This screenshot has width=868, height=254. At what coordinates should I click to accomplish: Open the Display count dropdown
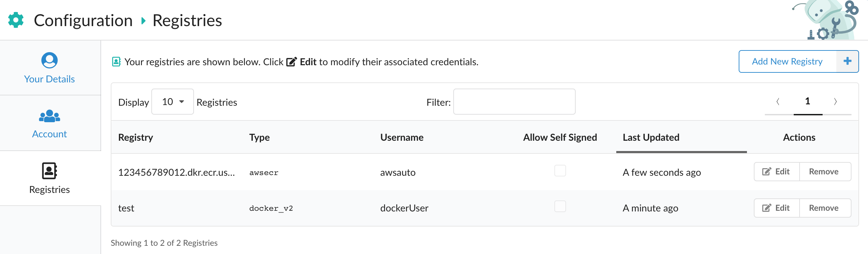(173, 102)
